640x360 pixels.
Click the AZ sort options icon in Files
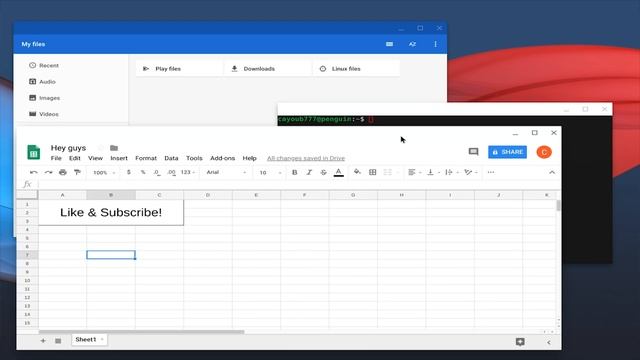(412, 44)
